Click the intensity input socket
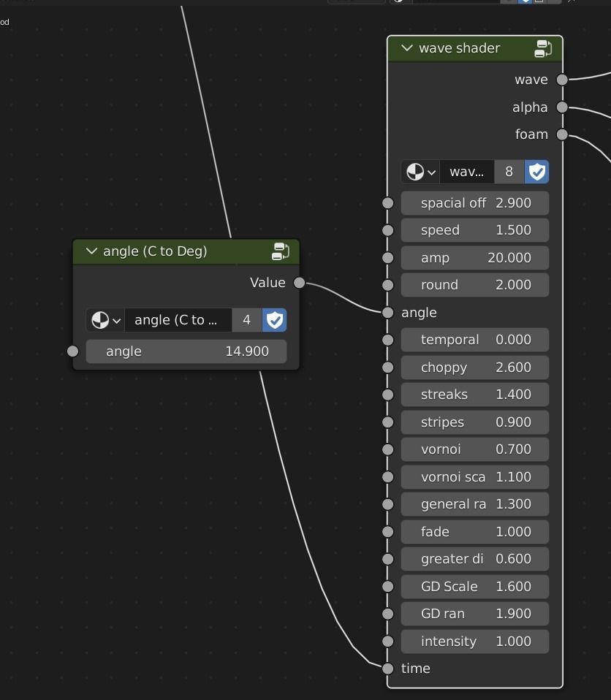 point(387,642)
